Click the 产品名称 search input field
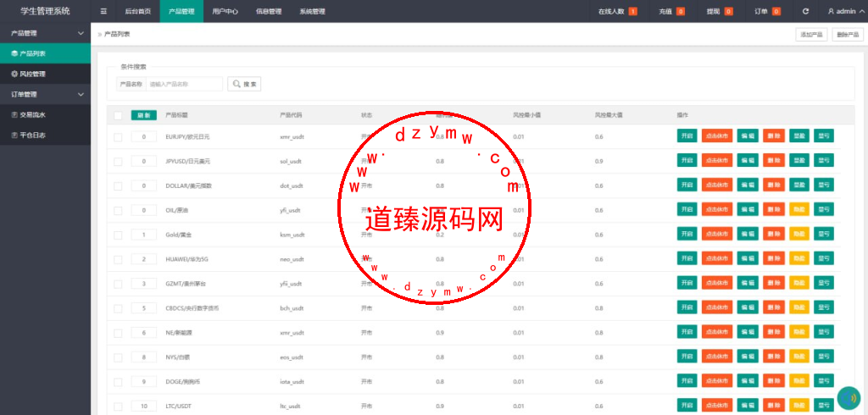The height and width of the screenshot is (415, 868). (x=184, y=84)
